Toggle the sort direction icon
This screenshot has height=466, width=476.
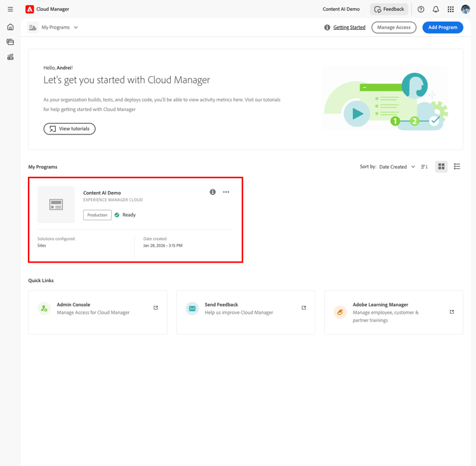pyautogui.click(x=424, y=167)
